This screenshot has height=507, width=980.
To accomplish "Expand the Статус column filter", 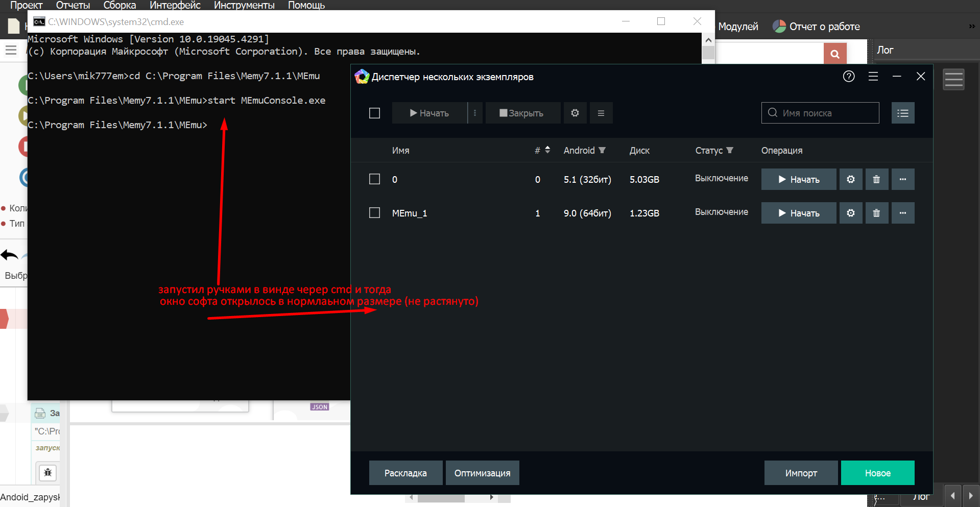I will tap(729, 151).
